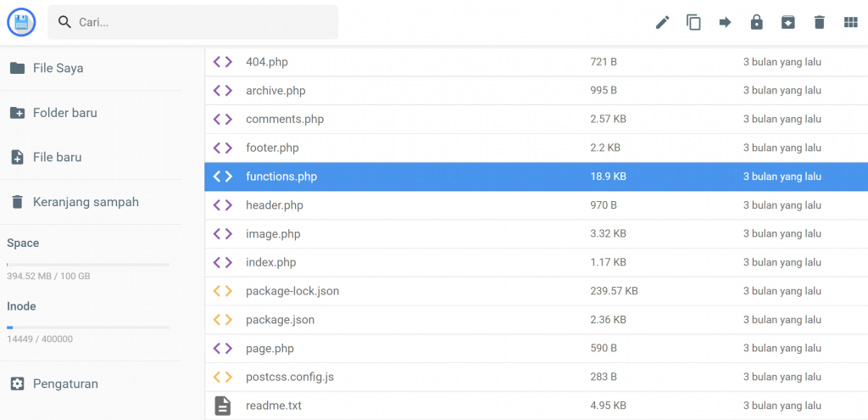The height and width of the screenshot is (420, 868).
Task: Select the functions.php file row
Action: coord(537,176)
